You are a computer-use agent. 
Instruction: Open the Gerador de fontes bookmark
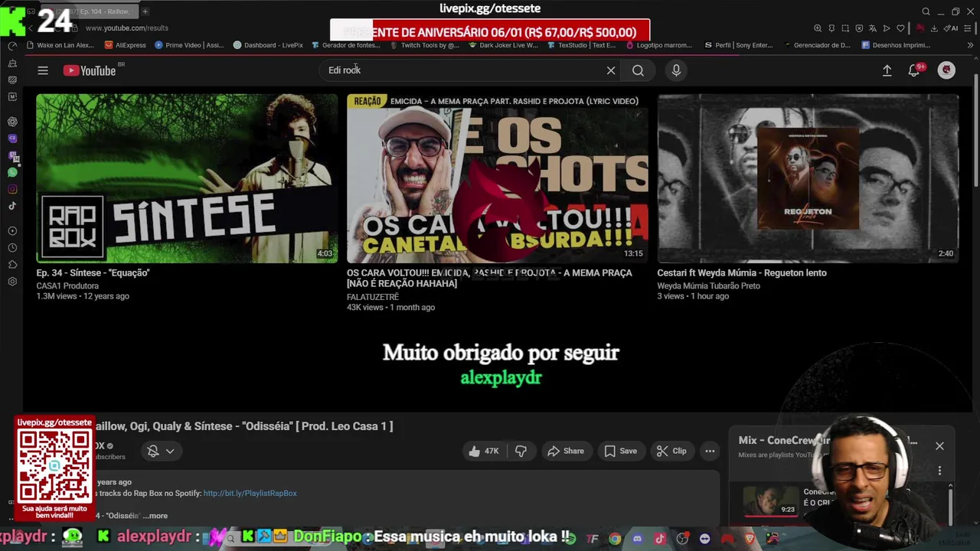tap(345, 45)
